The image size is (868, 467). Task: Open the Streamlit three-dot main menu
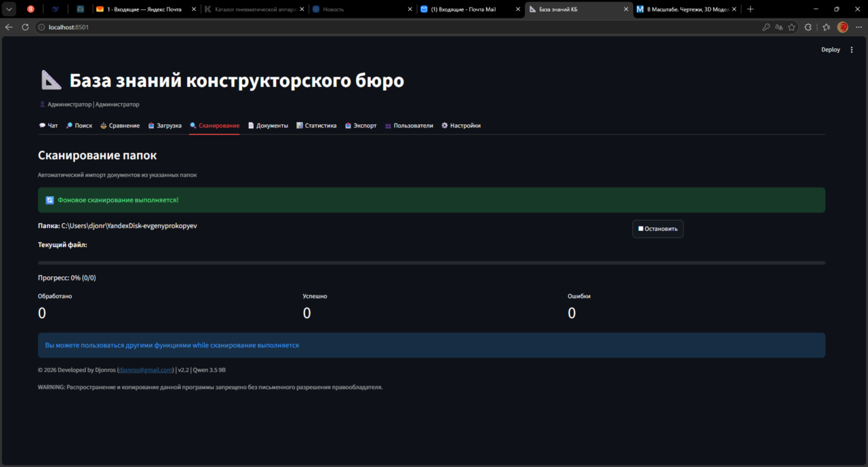tap(852, 50)
